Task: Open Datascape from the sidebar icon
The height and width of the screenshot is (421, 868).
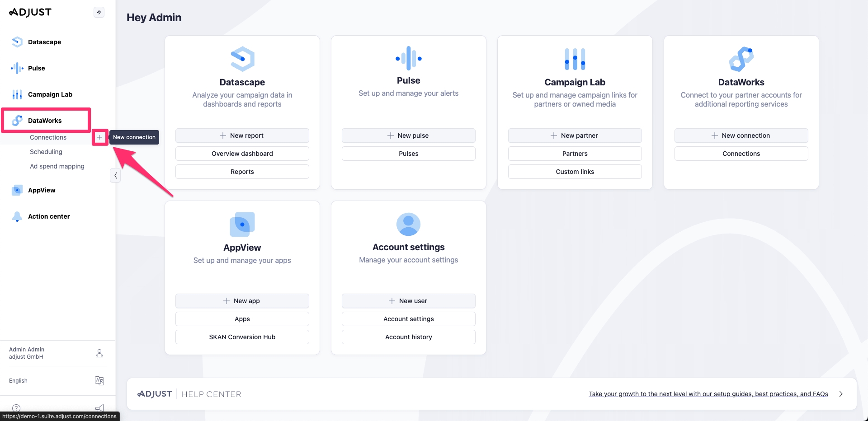Action: pyautogui.click(x=17, y=42)
